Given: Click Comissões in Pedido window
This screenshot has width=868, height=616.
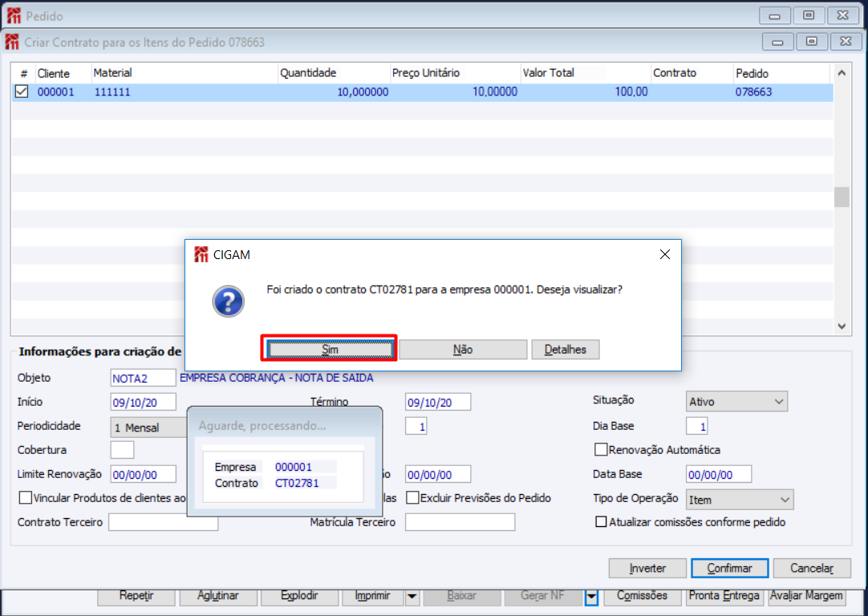Looking at the screenshot, I should pos(642,596).
